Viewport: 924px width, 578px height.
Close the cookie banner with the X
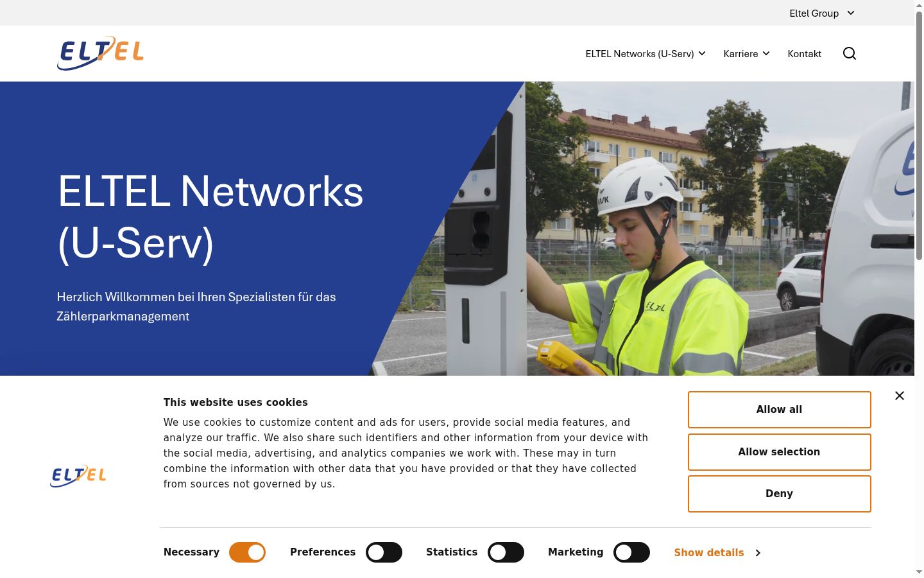click(900, 396)
